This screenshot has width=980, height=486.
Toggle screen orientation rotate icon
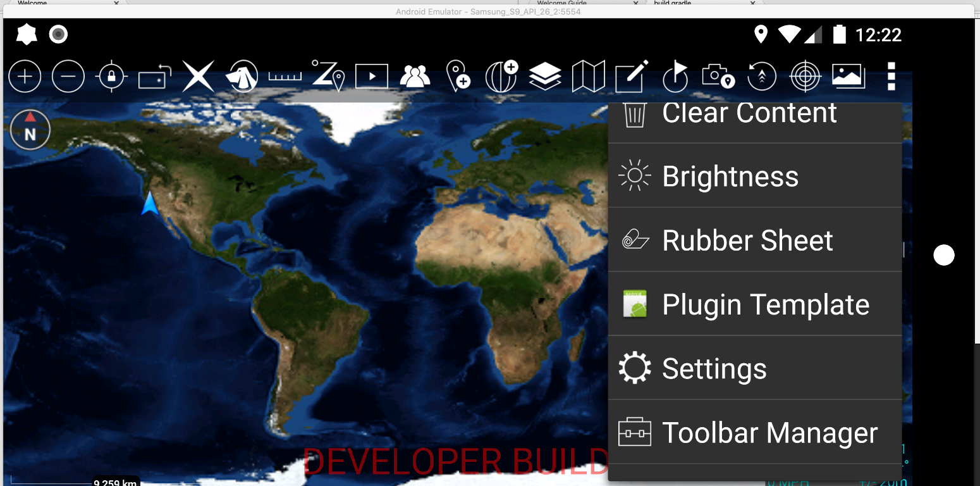[155, 77]
